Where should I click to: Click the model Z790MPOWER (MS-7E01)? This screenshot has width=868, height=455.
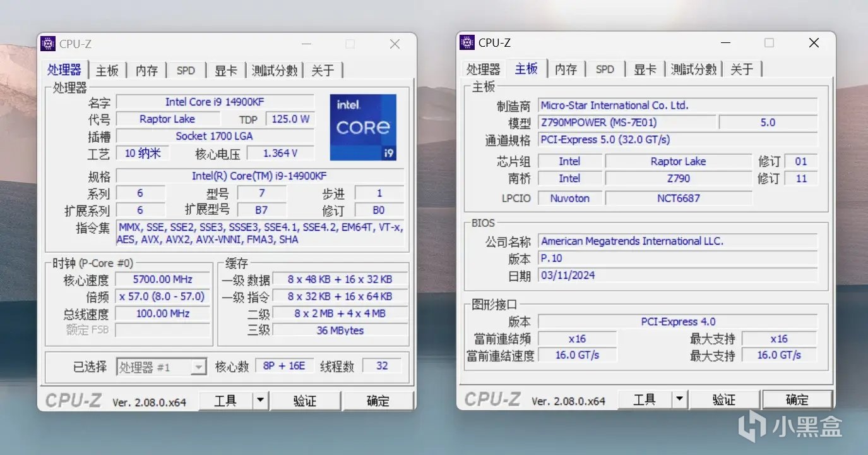[627, 123]
